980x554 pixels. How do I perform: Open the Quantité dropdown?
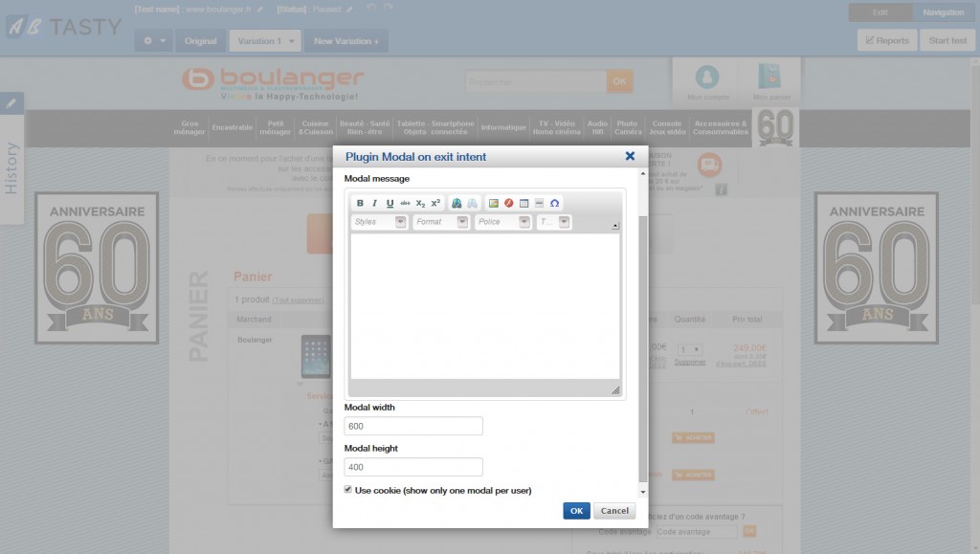coord(690,350)
